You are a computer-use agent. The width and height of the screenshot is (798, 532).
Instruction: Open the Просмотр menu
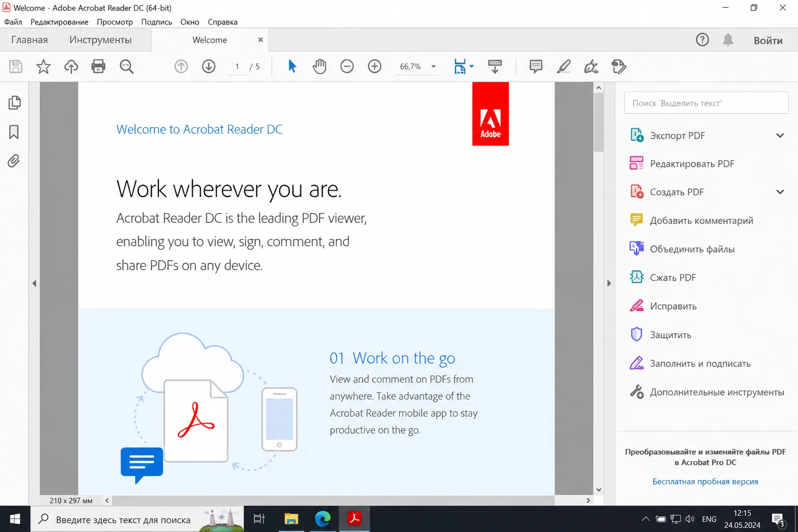click(x=115, y=22)
